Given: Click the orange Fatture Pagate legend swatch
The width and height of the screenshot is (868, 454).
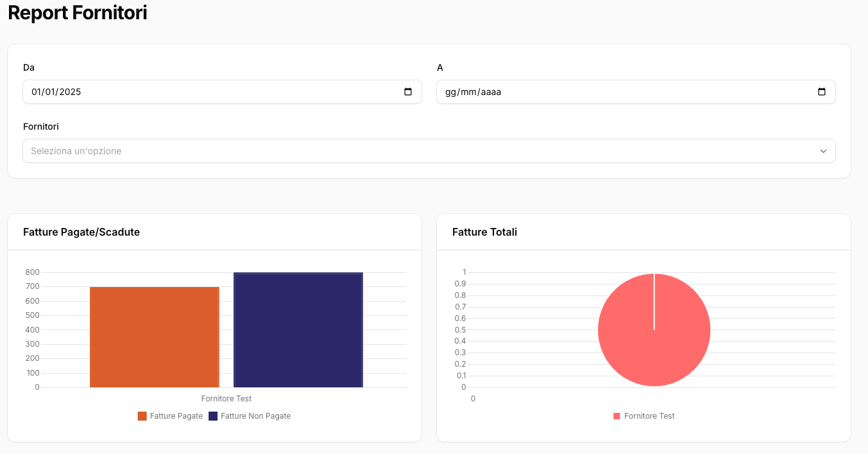Looking at the screenshot, I should point(142,416).
